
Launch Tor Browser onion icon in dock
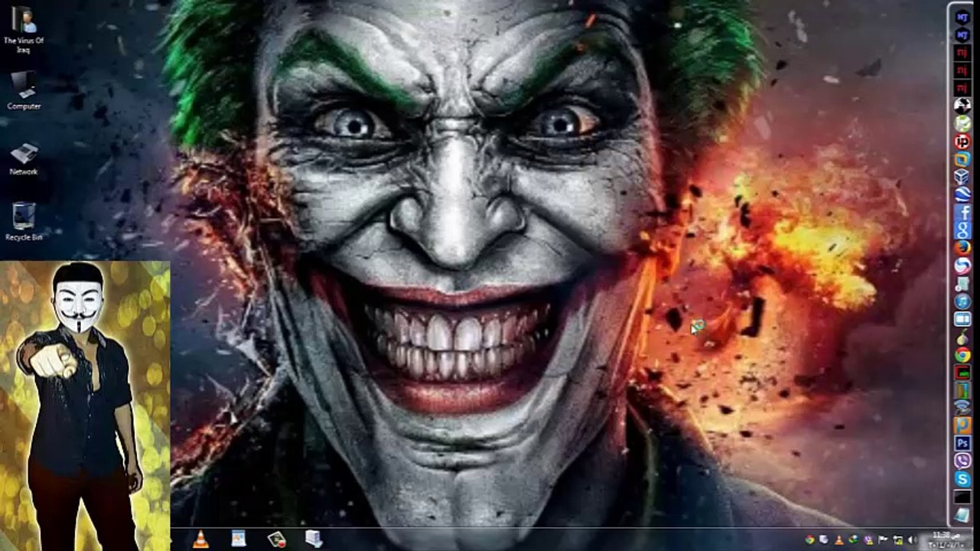(x=962, y=335)
